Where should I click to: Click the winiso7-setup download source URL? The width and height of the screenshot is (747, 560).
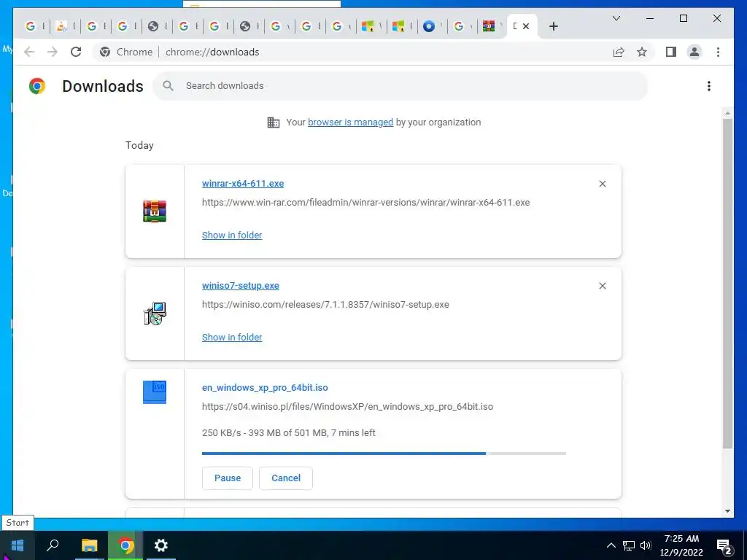pyautogui.click(x=325, y=304)
